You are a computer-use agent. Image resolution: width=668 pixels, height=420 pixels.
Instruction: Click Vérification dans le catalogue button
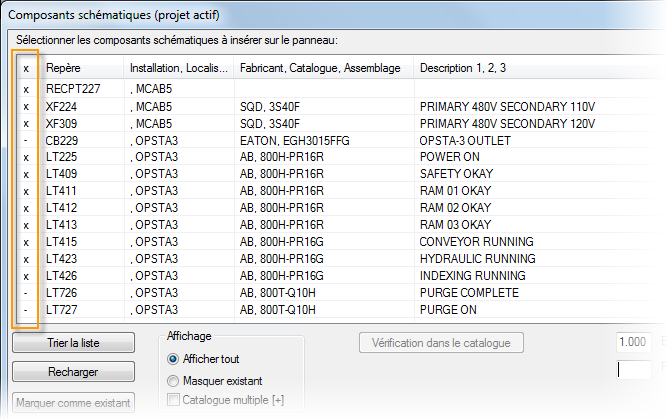point(441,343)
